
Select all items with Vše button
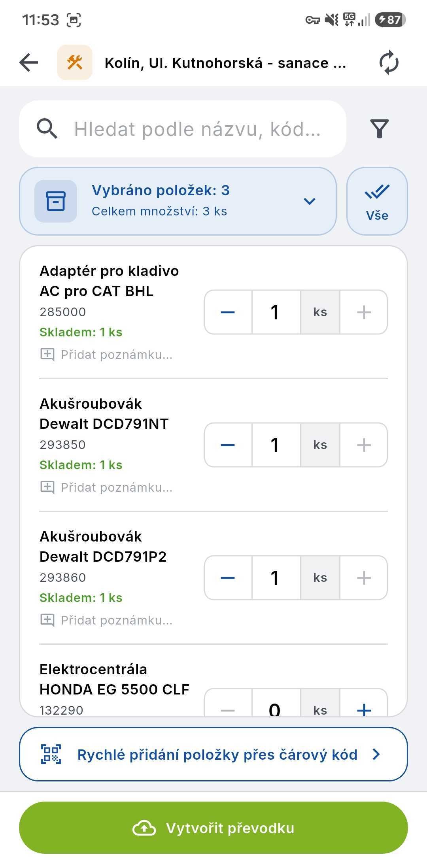[377, 201]
